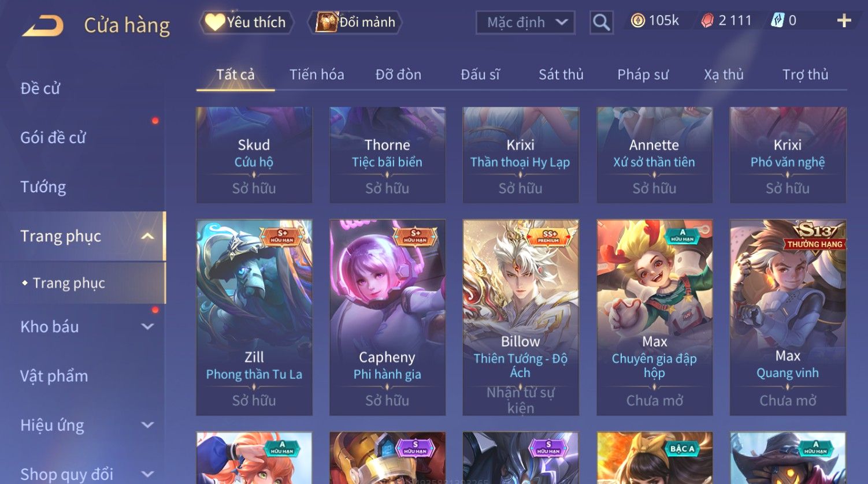Expand the Hiệu ứng sidebar section

(147, 425)
